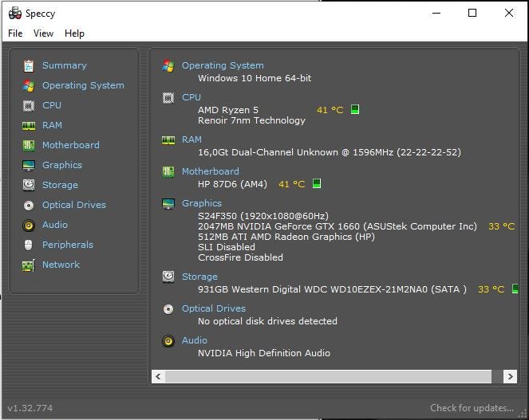This screenshot has width=529, height=420.
Task: Click the Operating System Windows flag sidebar icon
Action: click(29, 85)
